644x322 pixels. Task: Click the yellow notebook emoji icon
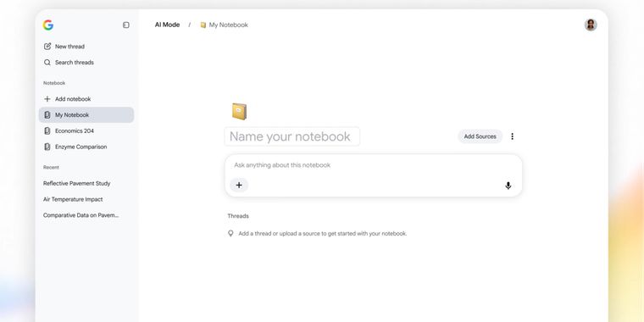(240, 111)
